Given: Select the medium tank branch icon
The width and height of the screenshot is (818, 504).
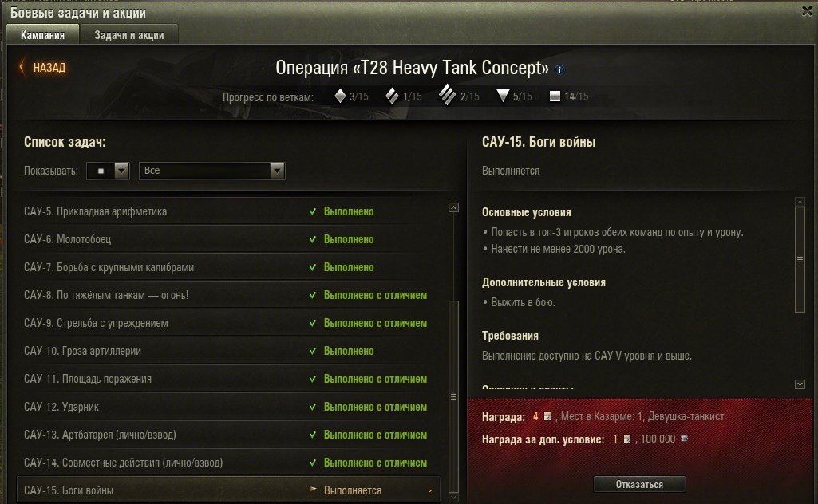Looking at the screenshot, I should (x=392, y=96).
